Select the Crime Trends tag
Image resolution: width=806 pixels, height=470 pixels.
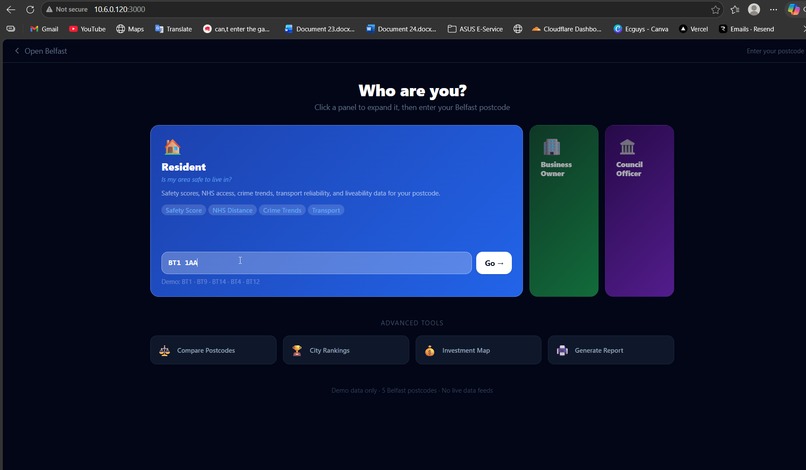pyautogui.click(x=282, y=210)
